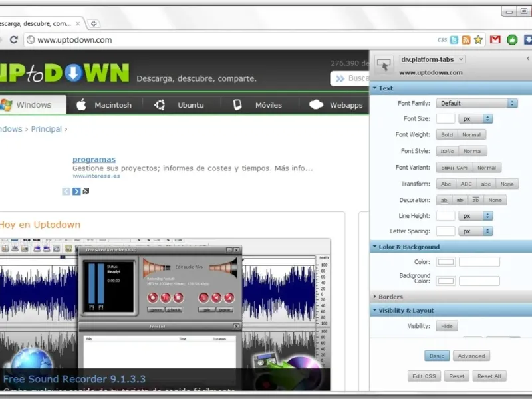Switch to the Webapps platform tab

[334, 105]
